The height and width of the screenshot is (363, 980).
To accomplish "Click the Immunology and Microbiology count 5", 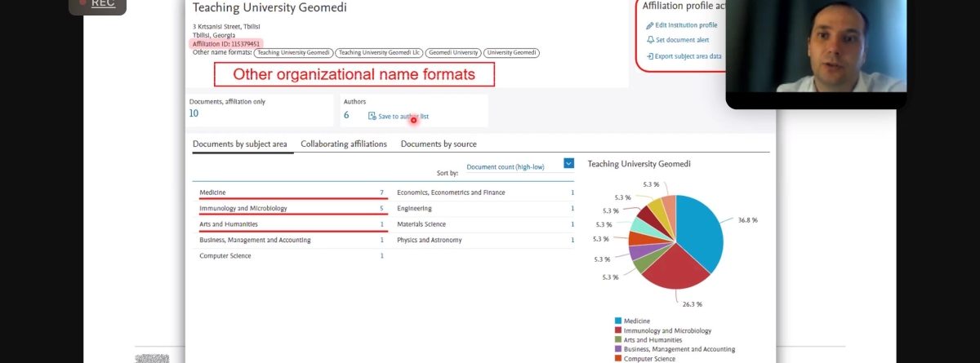I will [381, 208].
